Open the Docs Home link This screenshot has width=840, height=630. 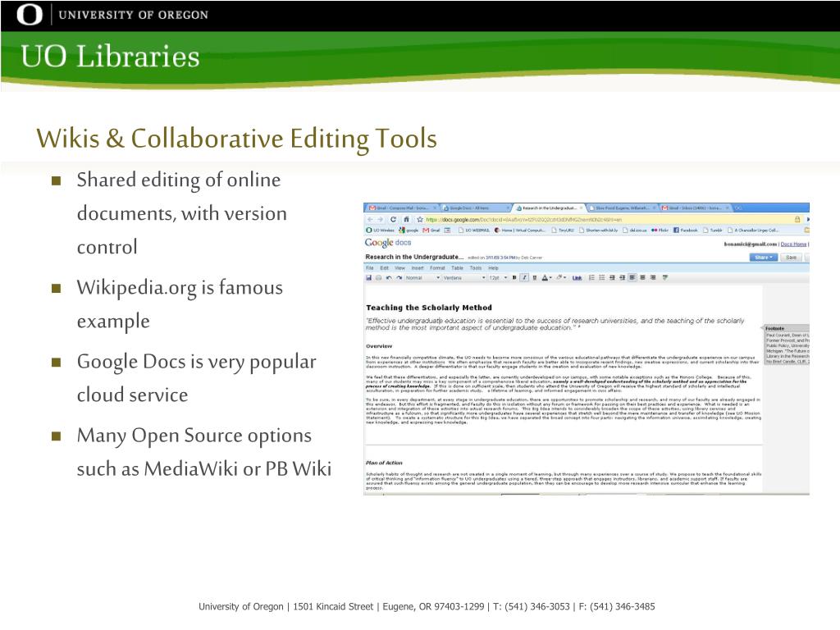pos(793,244)
